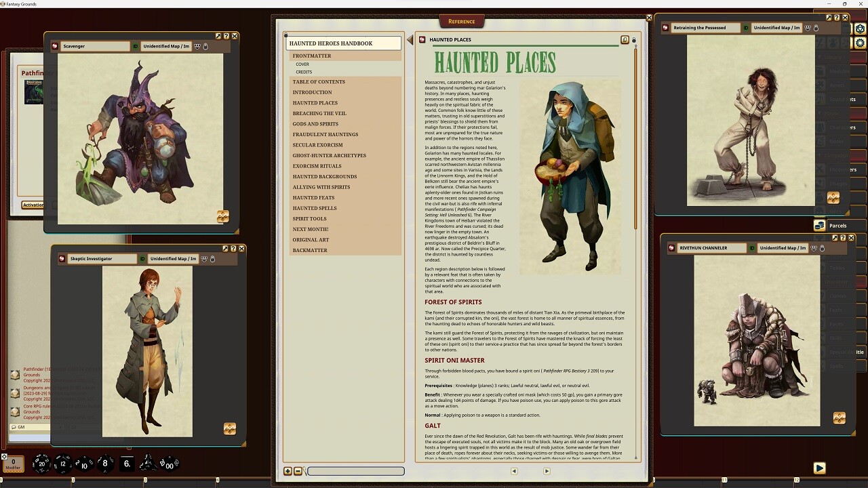The height and width of the screenshot is (488, 868).
Task: Toggle the padlock on the Reference window
Action: [x=634, y=39]
